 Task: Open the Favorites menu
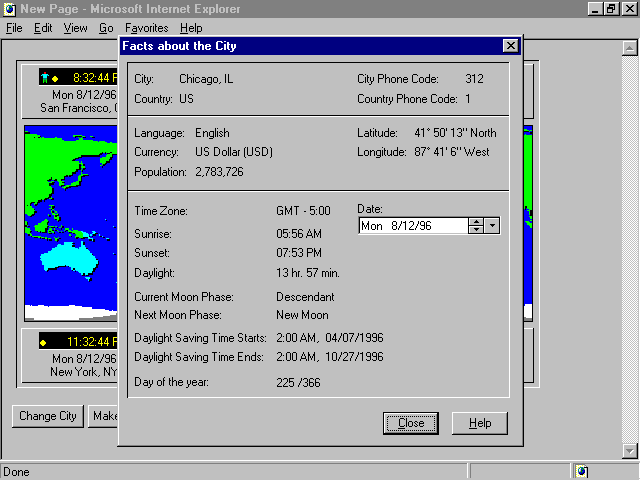pos(146,28)
